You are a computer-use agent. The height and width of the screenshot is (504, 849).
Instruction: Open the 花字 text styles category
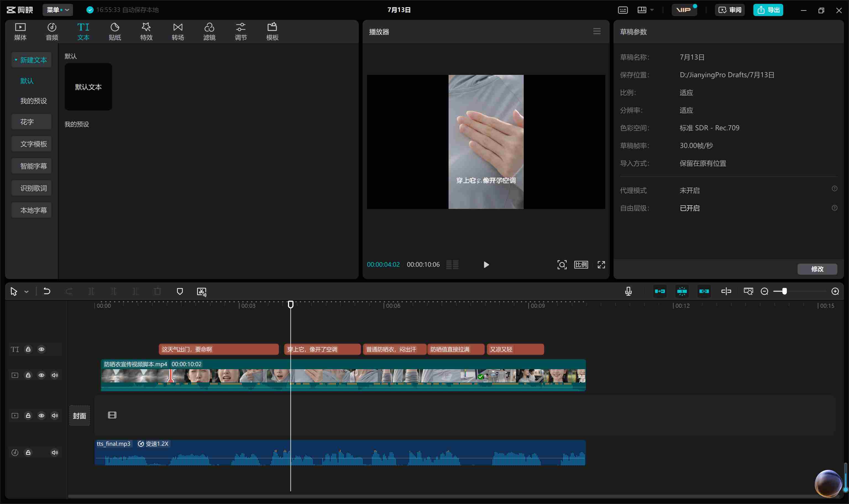(x=31, y=122)
